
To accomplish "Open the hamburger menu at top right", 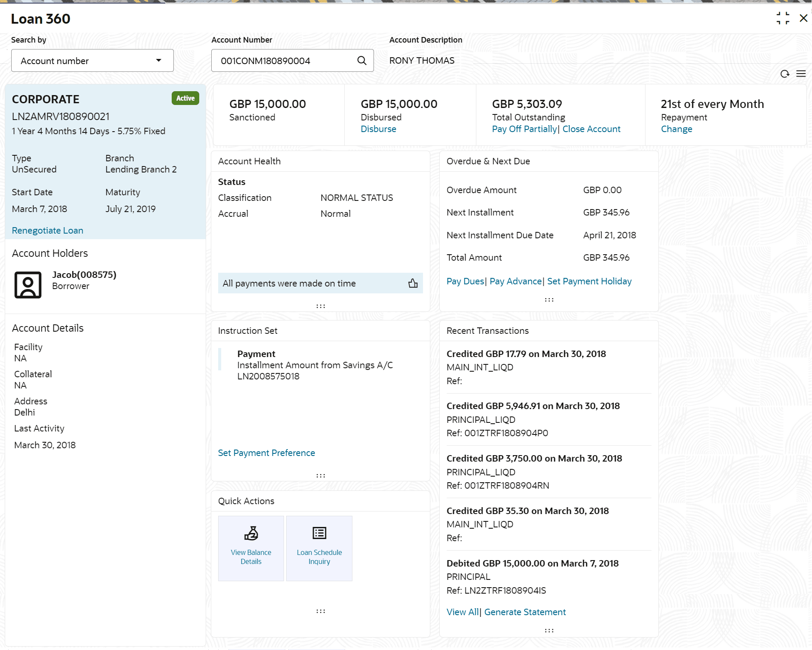I will pos(801,74).
